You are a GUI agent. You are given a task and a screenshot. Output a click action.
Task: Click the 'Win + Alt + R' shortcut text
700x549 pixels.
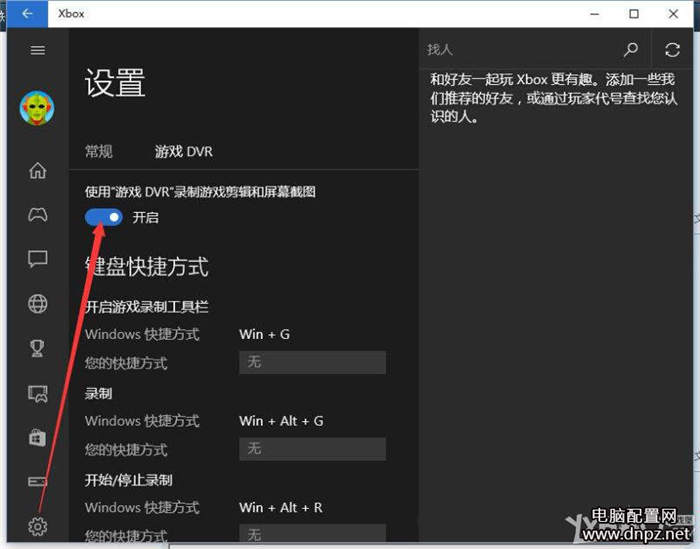281,507
